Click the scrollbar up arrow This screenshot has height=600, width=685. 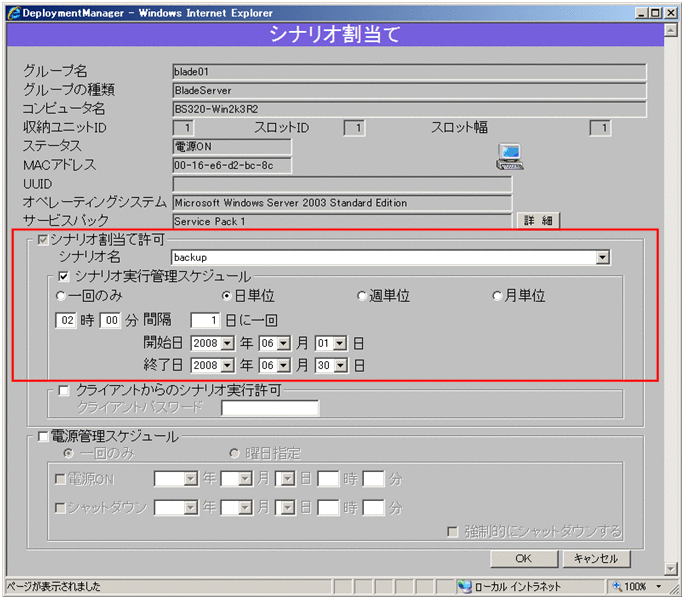(x=671, y=30)
